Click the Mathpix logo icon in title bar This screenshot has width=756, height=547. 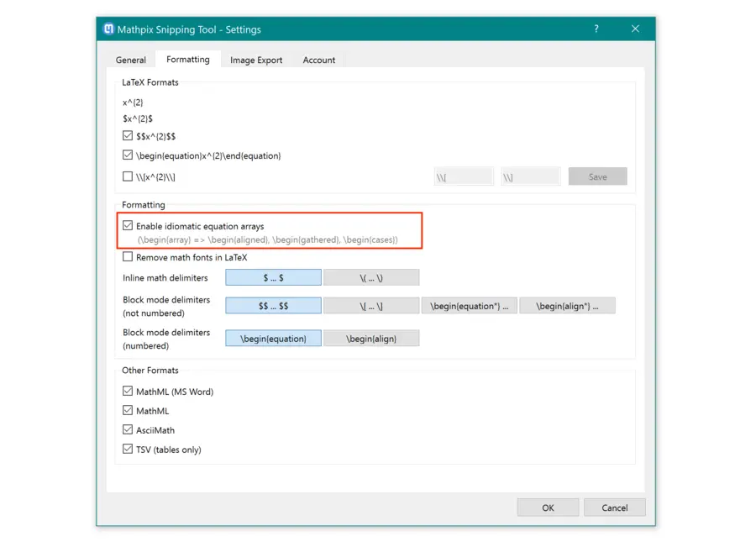point(108,29)
